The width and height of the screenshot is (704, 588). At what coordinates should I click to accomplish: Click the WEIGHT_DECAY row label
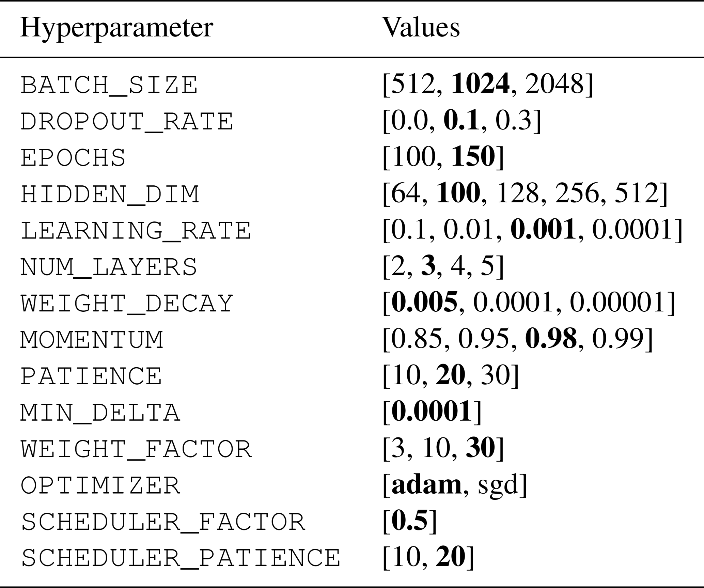tap(127, 304)
